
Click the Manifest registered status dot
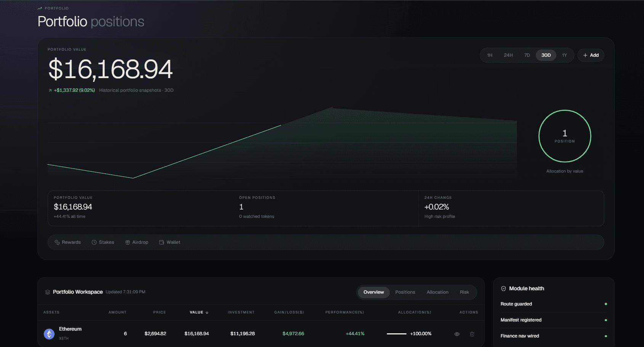coord(606,320)
